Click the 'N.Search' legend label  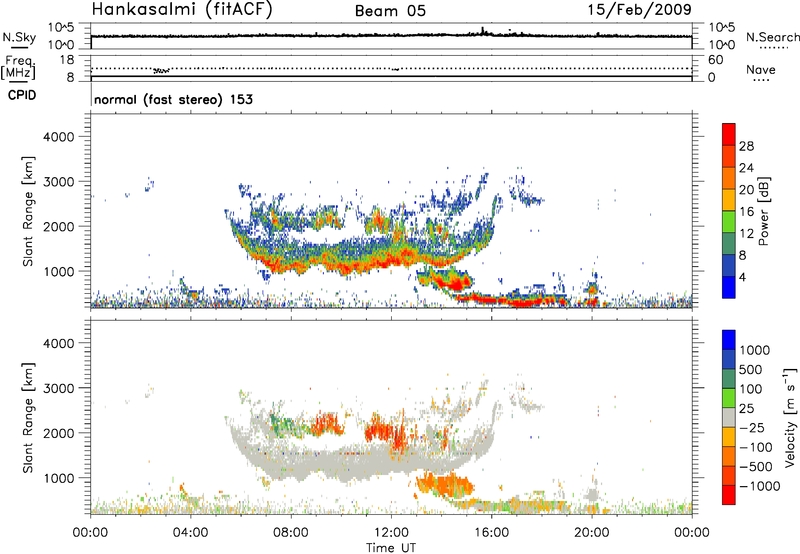pos(772,37)
